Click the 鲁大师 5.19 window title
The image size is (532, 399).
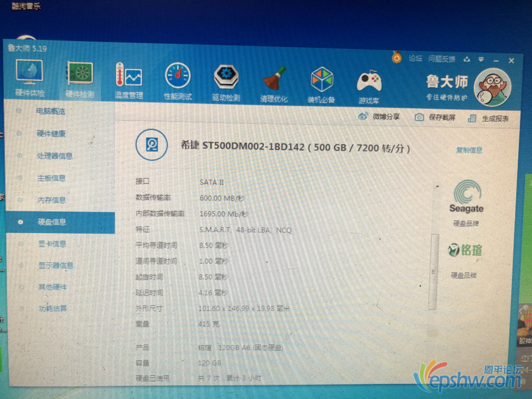click(27, 48)
